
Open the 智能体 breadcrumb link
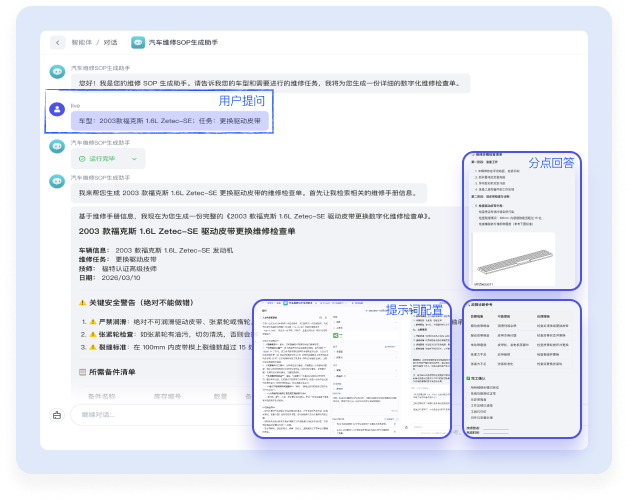tap(81, 42)
